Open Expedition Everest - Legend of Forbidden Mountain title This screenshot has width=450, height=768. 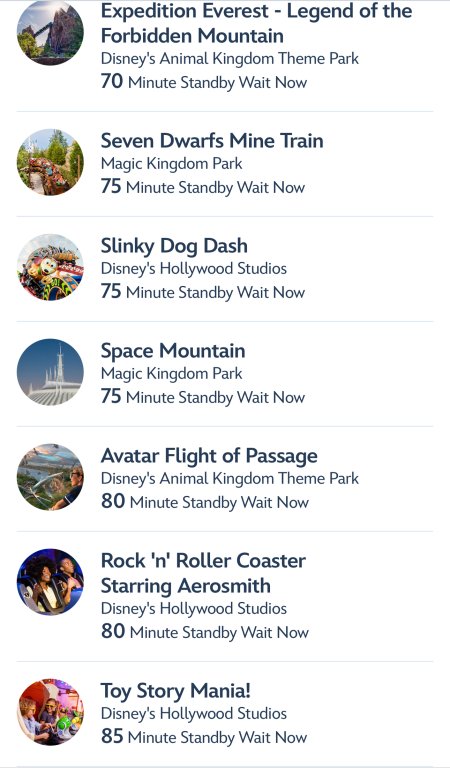pos(256,23)
